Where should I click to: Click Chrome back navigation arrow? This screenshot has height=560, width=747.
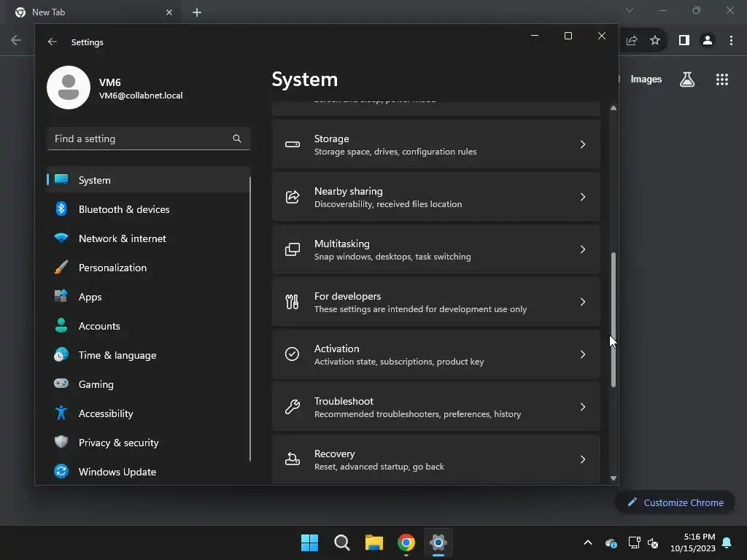[16, 41]
